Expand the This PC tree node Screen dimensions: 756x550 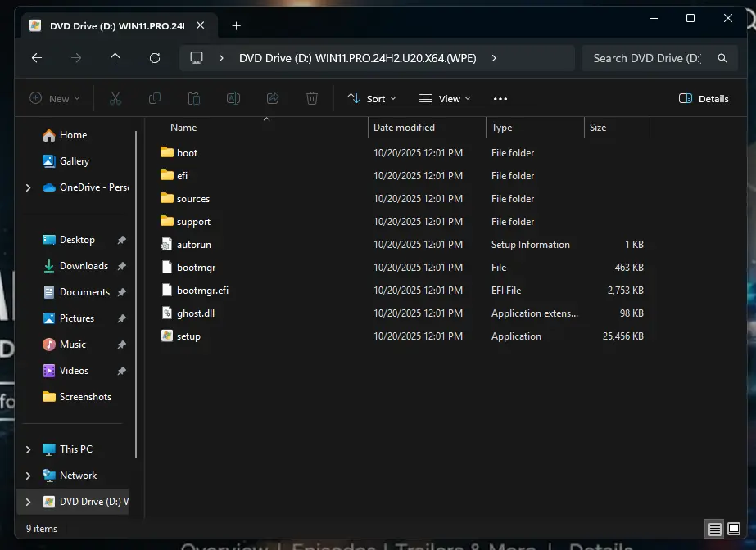pyautogui.click(x=28, y=449)
